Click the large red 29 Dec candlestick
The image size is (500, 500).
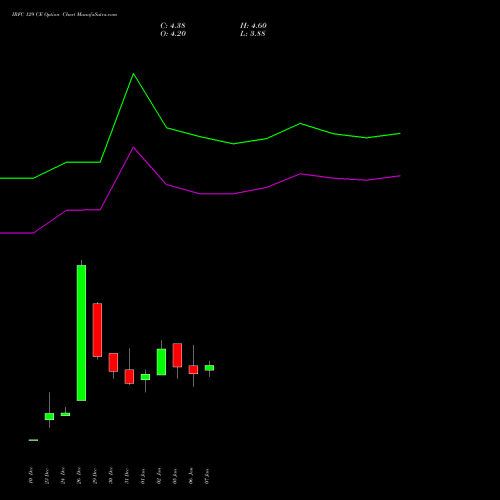tap(97, 330)
